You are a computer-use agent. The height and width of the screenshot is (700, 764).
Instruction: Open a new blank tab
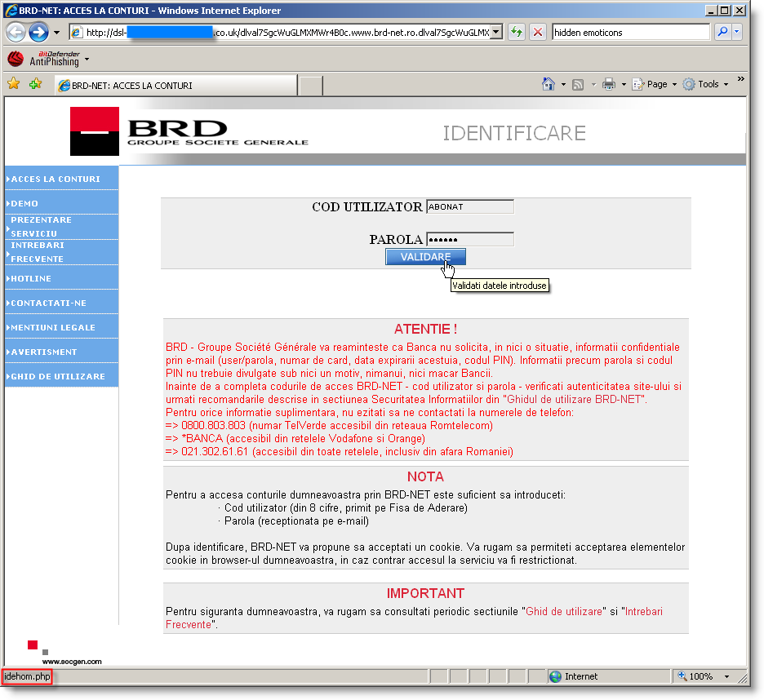point(310,86)
